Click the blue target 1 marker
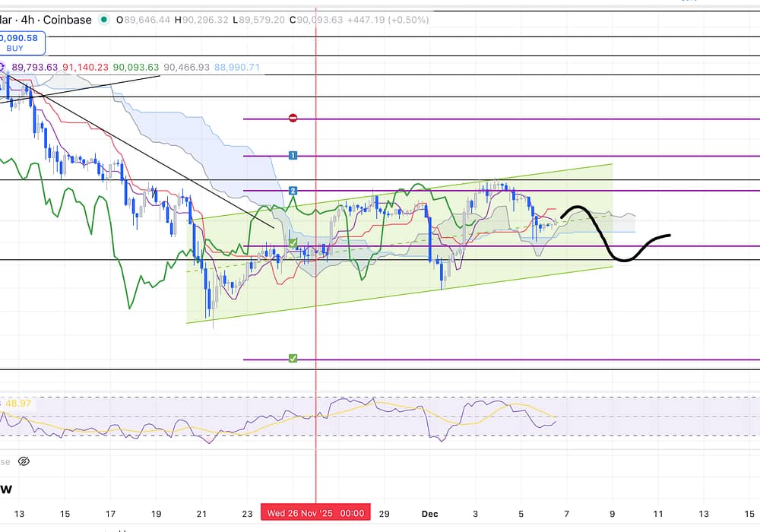760x532 pixels. click(293, 156)
